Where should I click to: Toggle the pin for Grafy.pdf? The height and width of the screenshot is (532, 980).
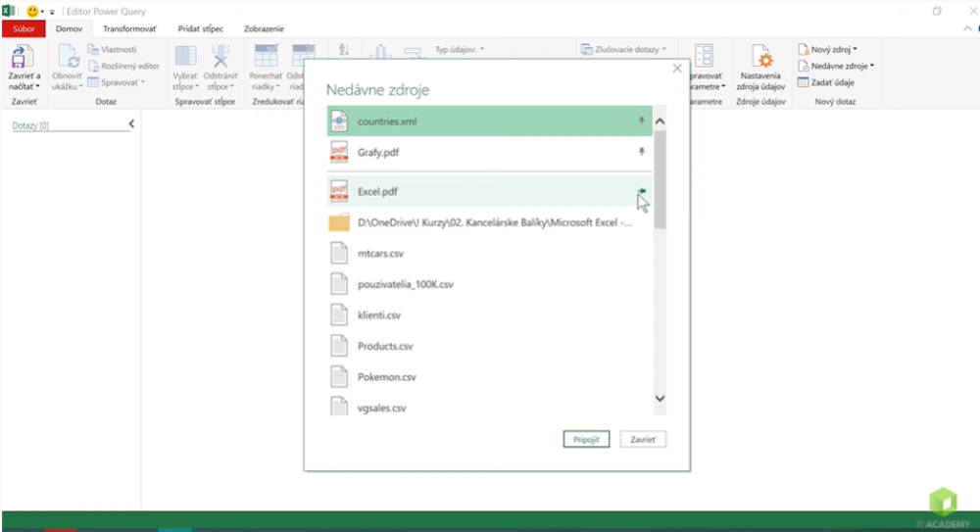click(x=642, y=152)
